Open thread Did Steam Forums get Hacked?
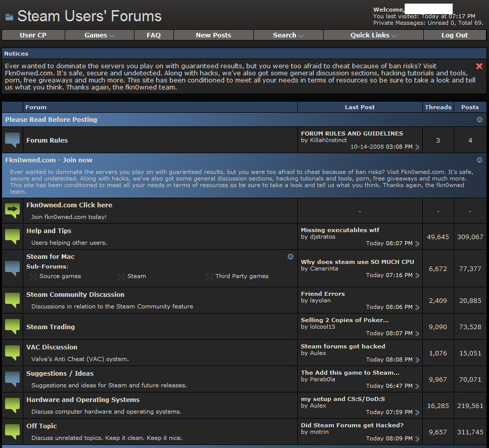 click(x=352, y=425)
